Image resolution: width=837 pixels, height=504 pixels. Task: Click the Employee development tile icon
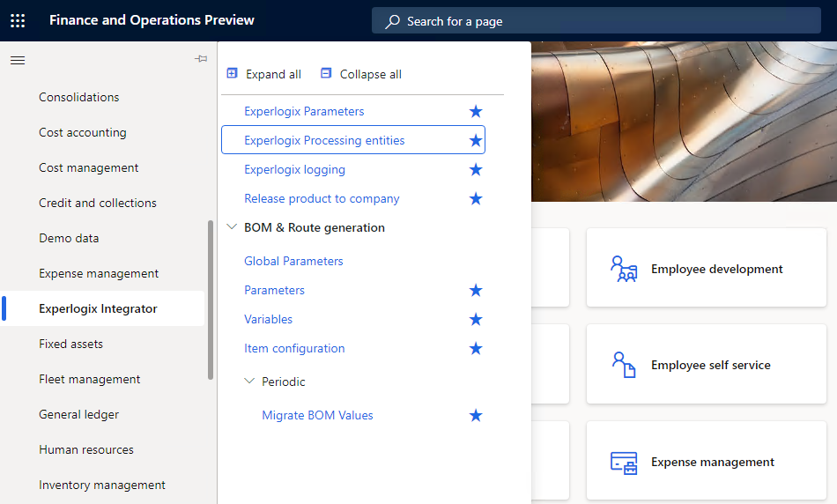[624, 269]
